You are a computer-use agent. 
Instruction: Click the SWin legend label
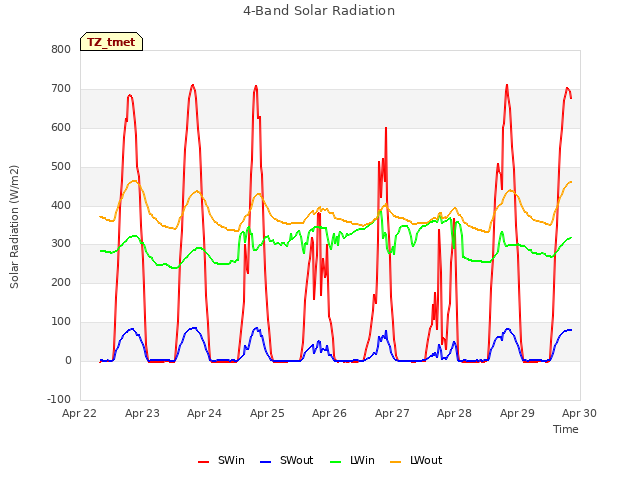231,460
